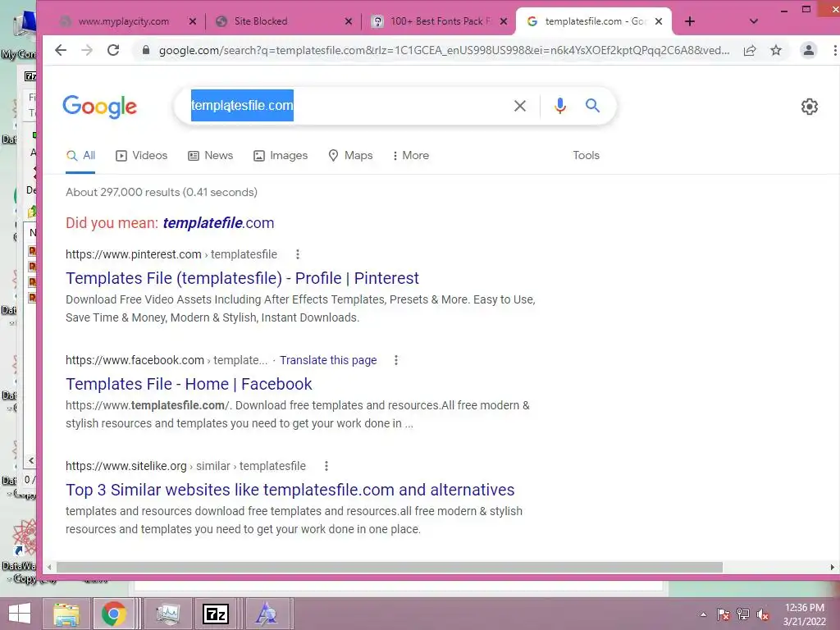Reload the Google search page
840x630 pixels.
[x=113, y=50]
